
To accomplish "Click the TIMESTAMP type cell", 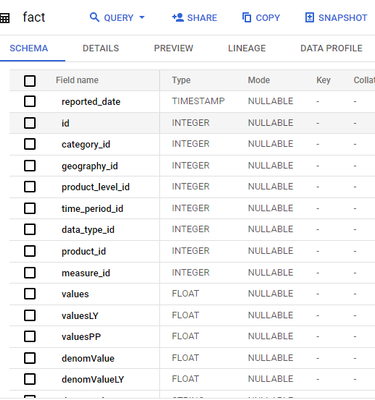I will (x=198, y=101).
